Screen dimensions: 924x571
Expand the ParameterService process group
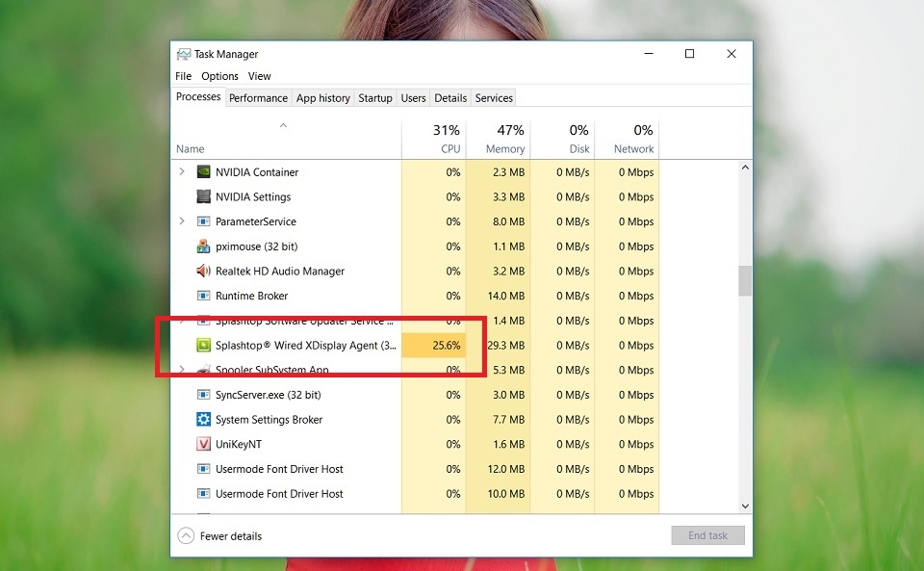(x=182, y=221)
